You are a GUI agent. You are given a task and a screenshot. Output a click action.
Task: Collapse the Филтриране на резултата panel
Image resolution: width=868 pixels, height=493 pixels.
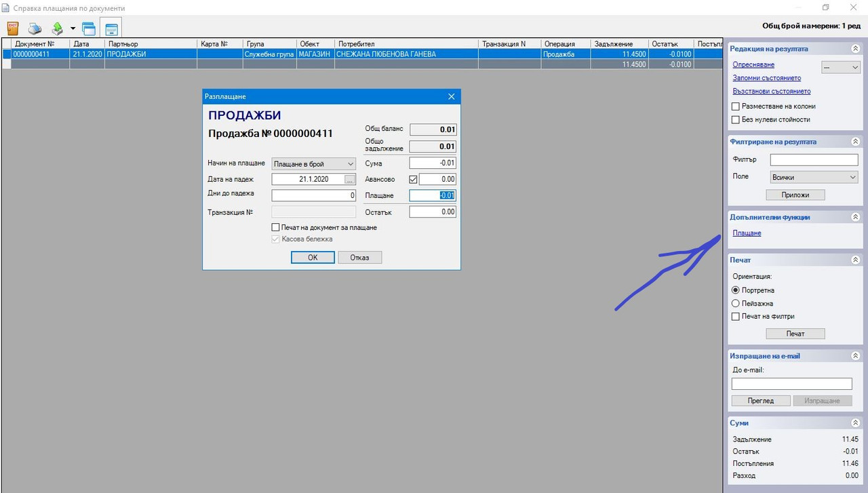tap(855, 142)
